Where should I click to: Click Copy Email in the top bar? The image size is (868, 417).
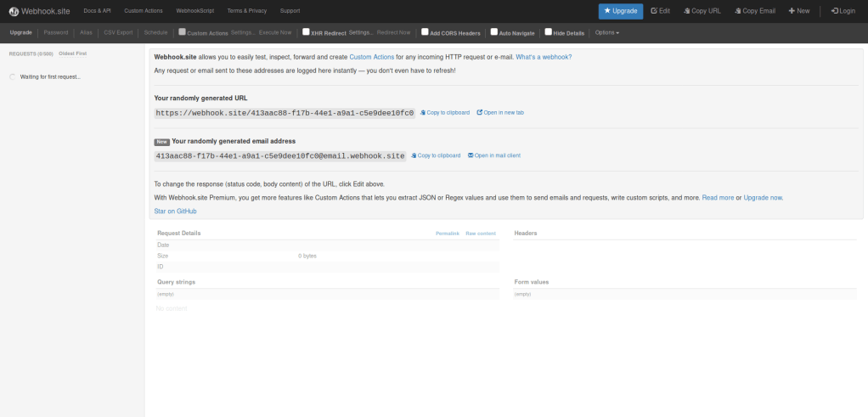[754, 11]
